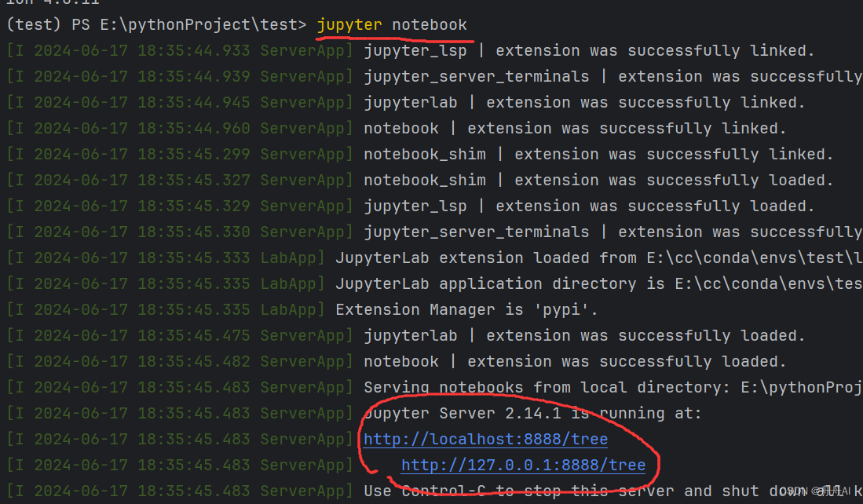Image resolution: width=863 pixels, height=504 pixels.
Task: Click 'jupyter_lsp | extension was successfully loaded.' line
Action: tap(589, 206)
